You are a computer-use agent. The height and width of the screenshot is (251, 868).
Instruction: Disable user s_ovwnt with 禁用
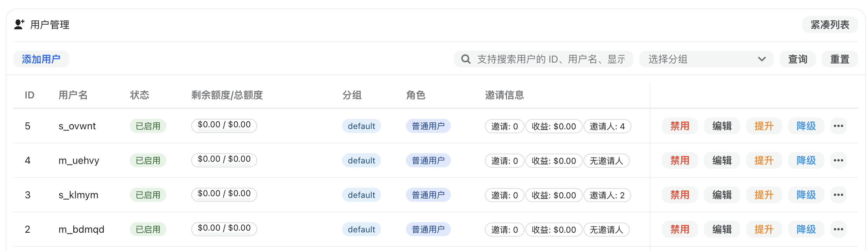tap(680, 126)
